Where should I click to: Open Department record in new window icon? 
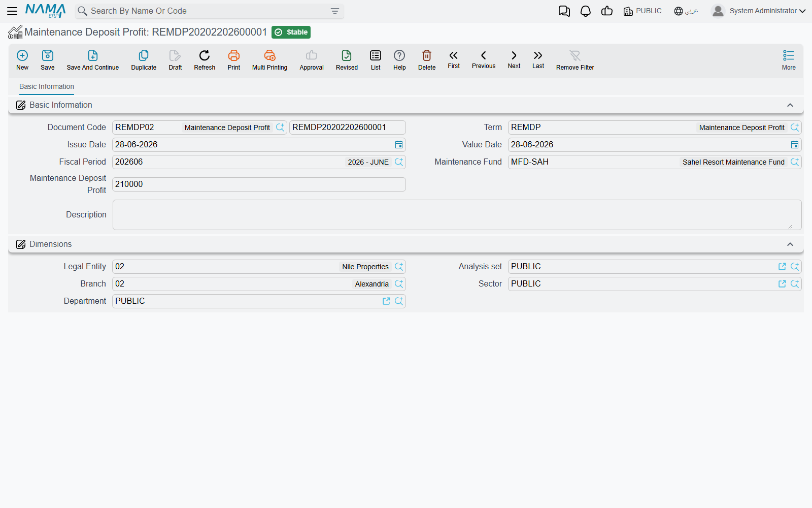coord(386,301)
